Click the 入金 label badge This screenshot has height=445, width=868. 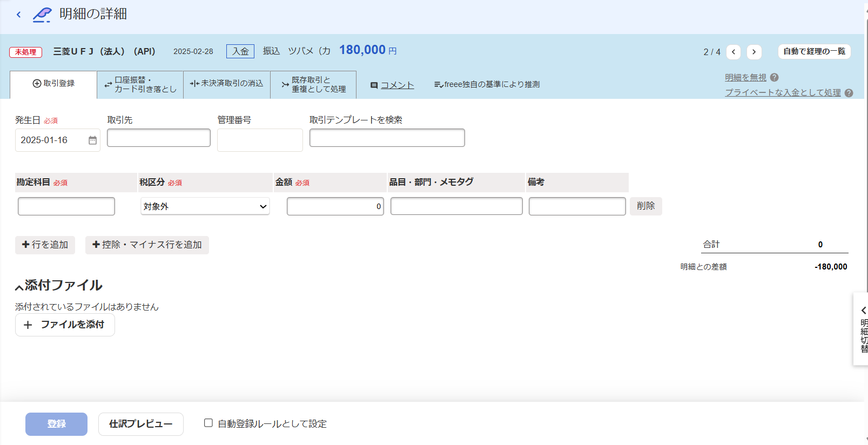pyautogui.click(x=240, y=51)
